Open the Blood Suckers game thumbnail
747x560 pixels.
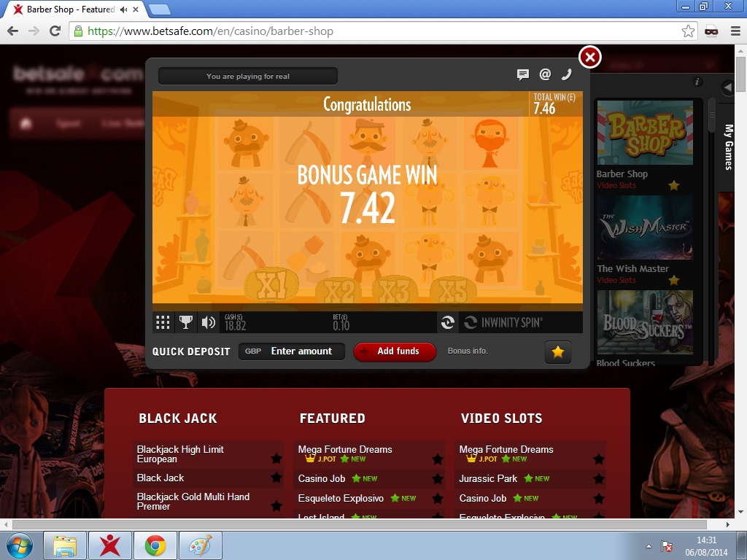(645, 322)
